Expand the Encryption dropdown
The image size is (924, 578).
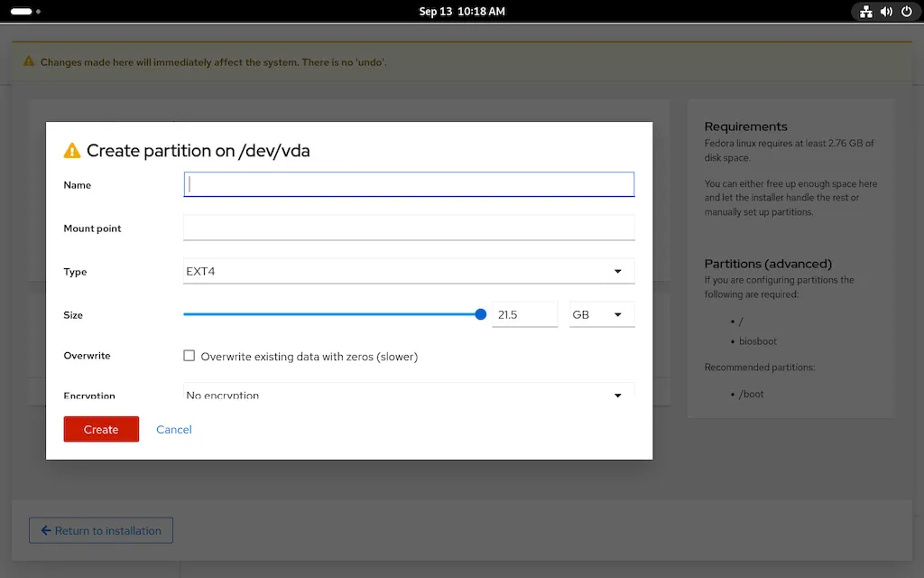(409, 391)
